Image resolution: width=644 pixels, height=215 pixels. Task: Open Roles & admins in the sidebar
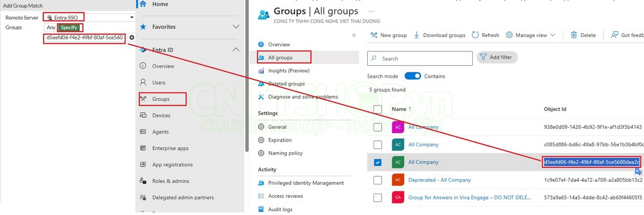pos(171,181)
